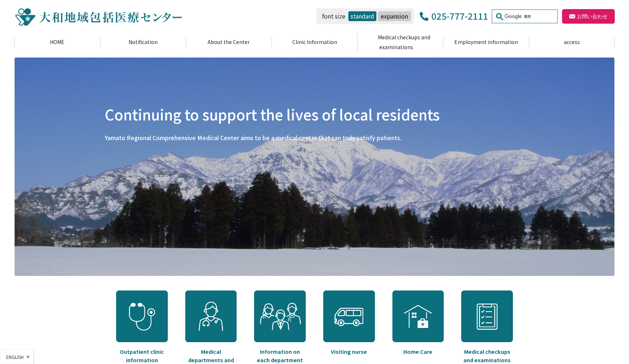Open Medical checkups and examinations nav item
Screen dimensions: 629x364
(400, 42)
